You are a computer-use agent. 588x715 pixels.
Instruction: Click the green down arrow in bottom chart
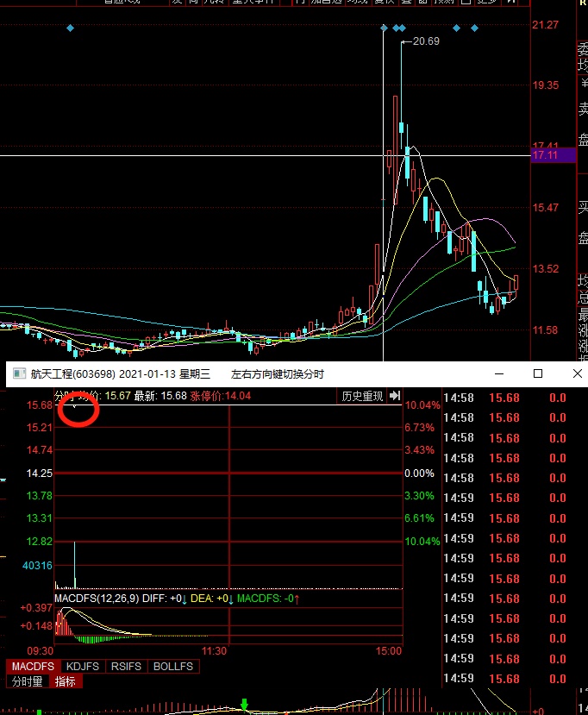click(244, 704)
